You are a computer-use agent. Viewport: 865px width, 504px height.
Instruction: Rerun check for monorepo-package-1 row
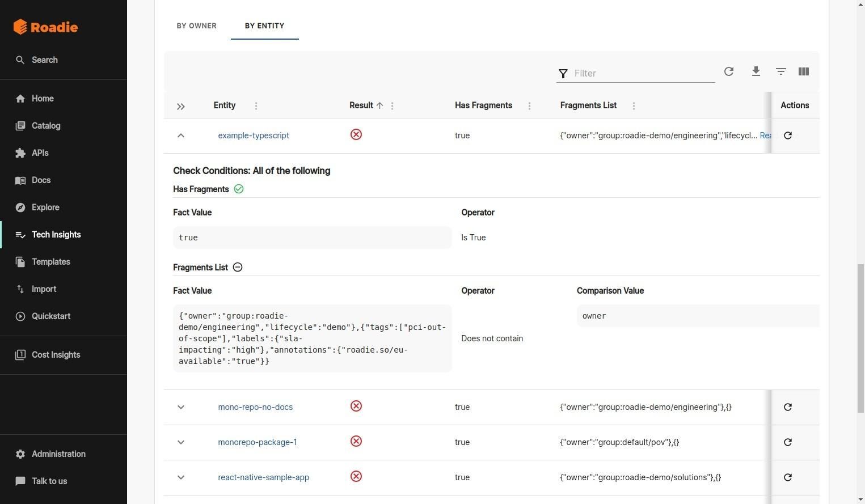788,442
